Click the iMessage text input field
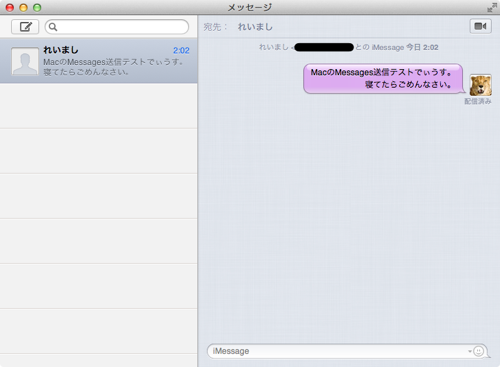Screen dimensions: 500x367 (347, 351)
